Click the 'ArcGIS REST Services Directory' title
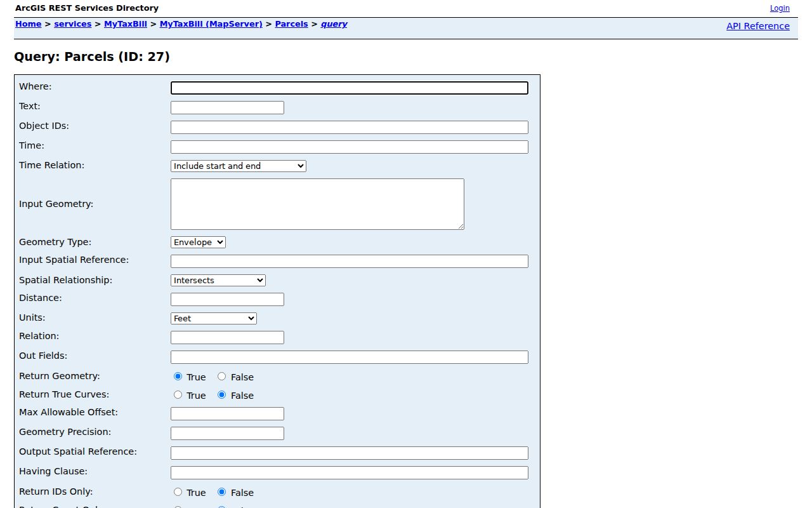 pyautogui.click(x=87, y=8)
